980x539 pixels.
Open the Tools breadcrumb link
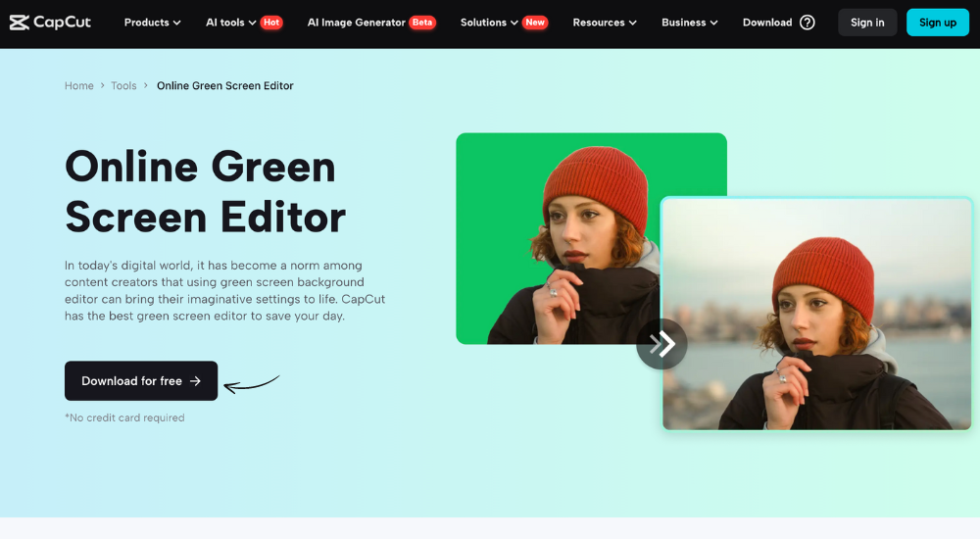(123, 85)
